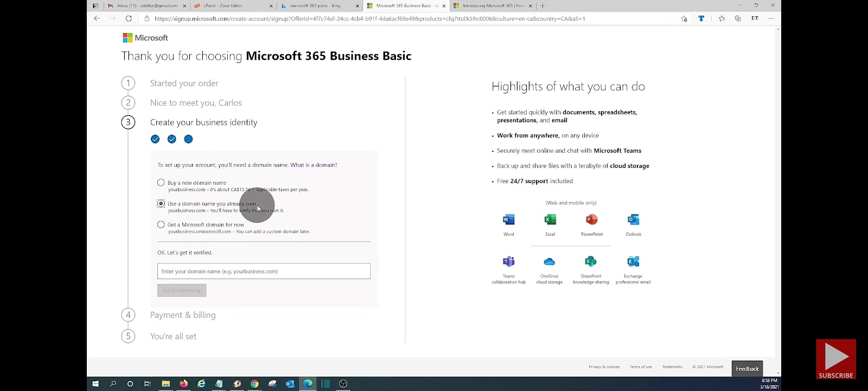
Task: Launch Firefox from the taskbar
Action: [183, 384]
